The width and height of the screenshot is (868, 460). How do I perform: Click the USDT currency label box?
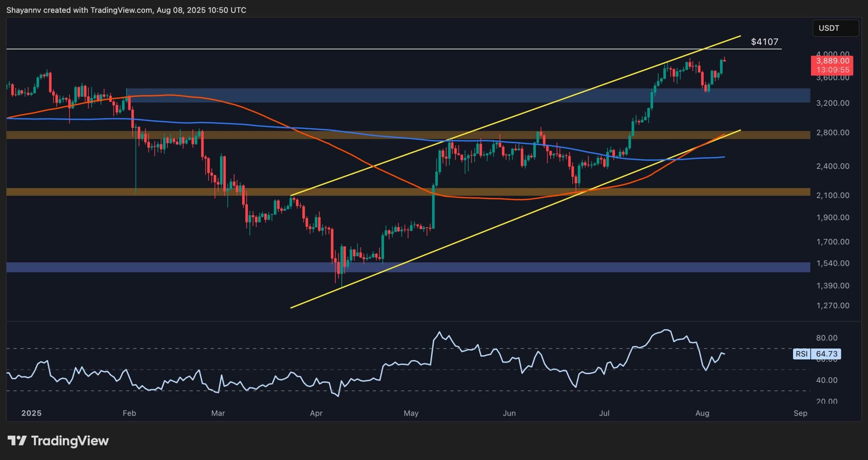click(835, 28)
